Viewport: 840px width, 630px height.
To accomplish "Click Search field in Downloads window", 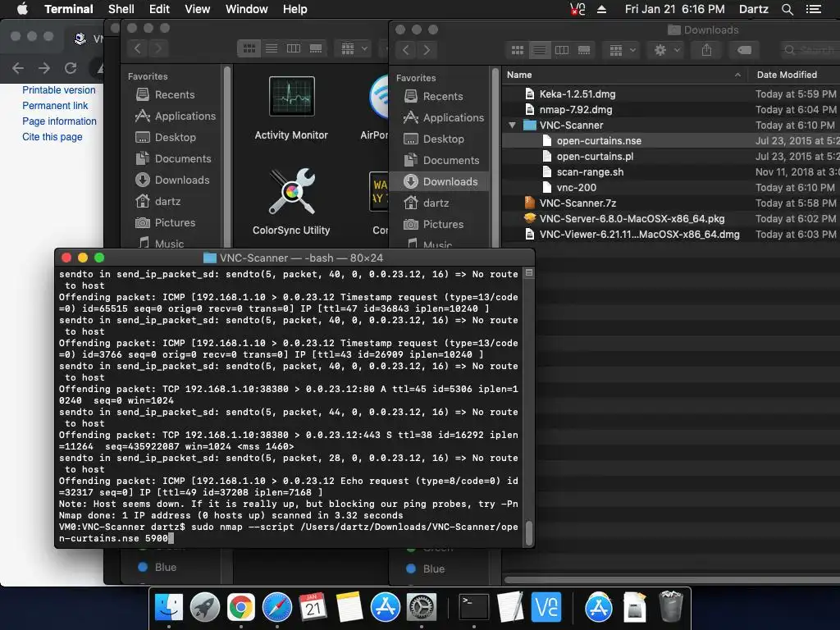I will click(810, 50).
